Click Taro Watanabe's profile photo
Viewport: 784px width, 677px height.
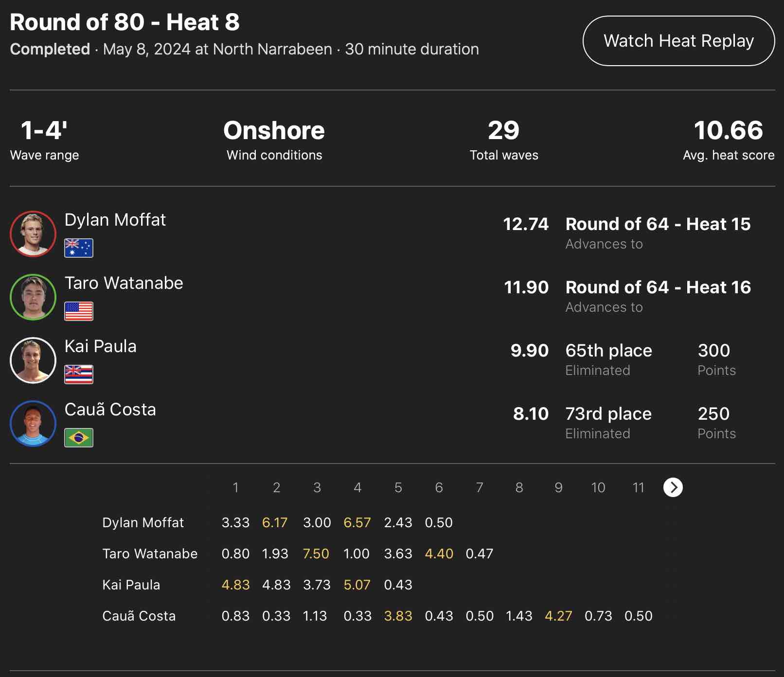[33, 297]
